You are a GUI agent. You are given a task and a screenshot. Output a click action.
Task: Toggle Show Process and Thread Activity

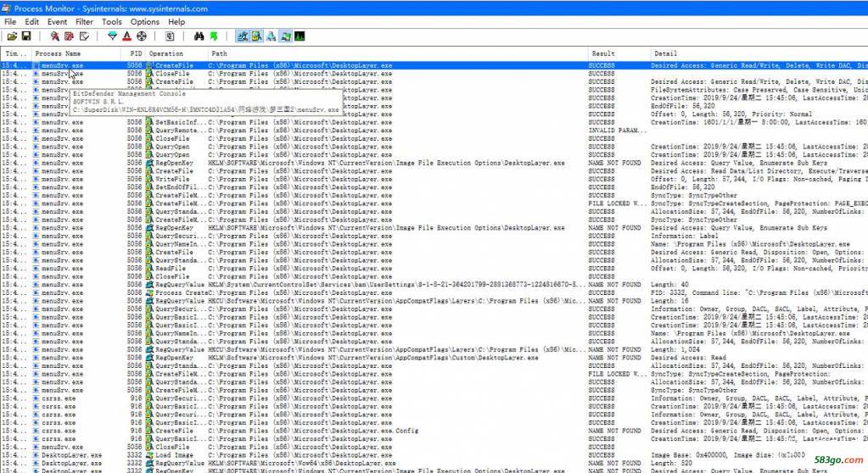[285, 36]
